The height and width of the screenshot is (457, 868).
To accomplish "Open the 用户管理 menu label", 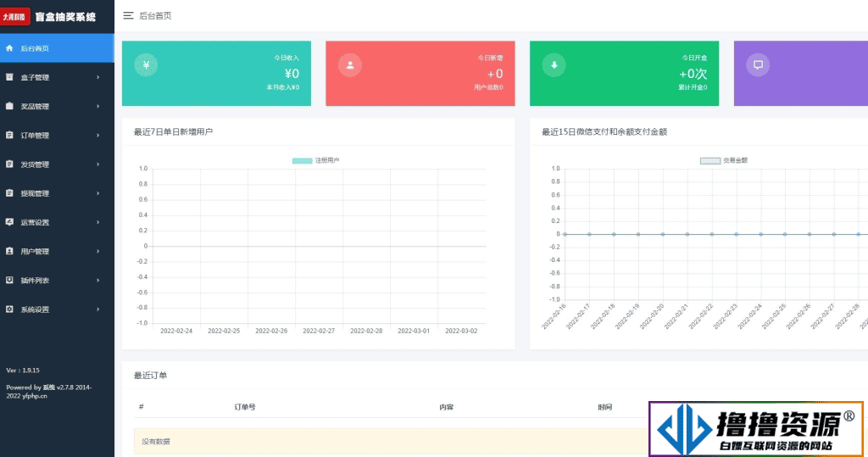I will (x=35, y=252).
